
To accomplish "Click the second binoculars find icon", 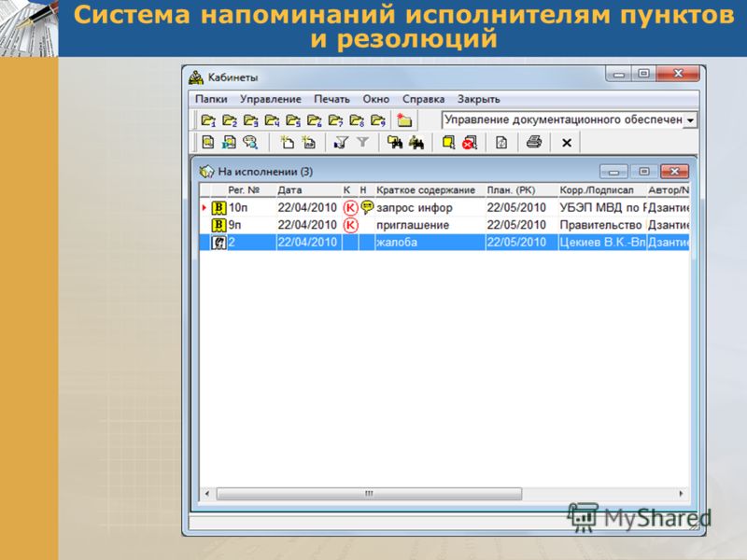I will click(x=416, y=143).
